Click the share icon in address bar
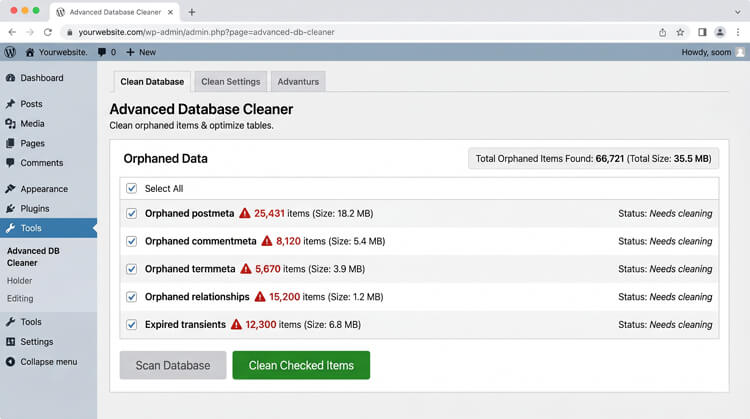This screenshot has height=419, width=750. point(662,32)
